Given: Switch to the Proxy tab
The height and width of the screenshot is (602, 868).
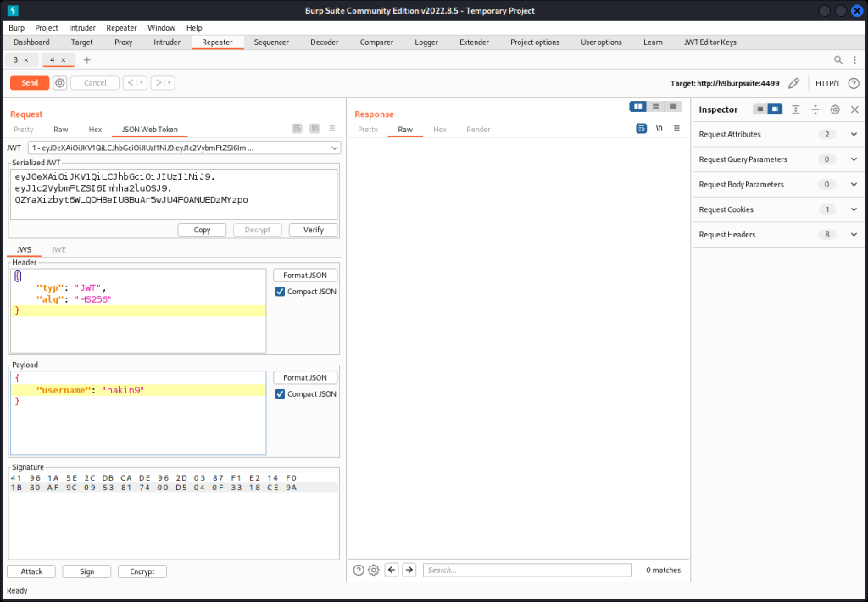Looking at the screenshot, I should 124,42.
